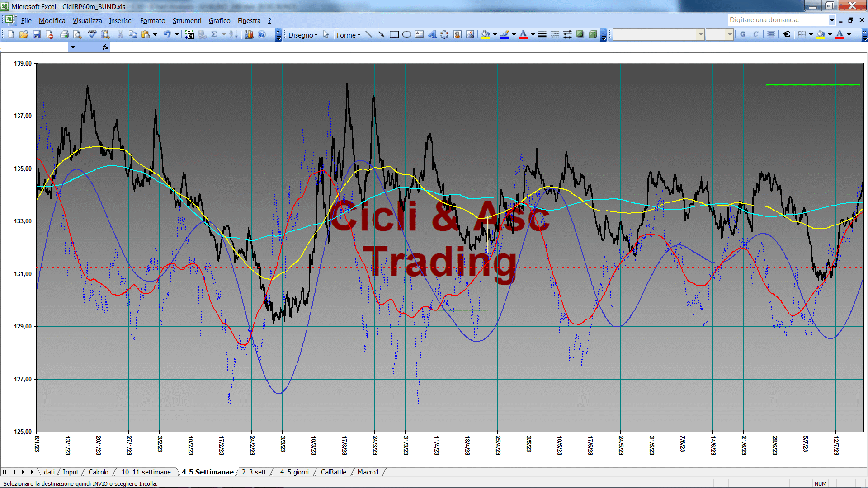Open the Disegno drawing menu
The height and width of the screenshot is (488, 868).
(303, 35)
